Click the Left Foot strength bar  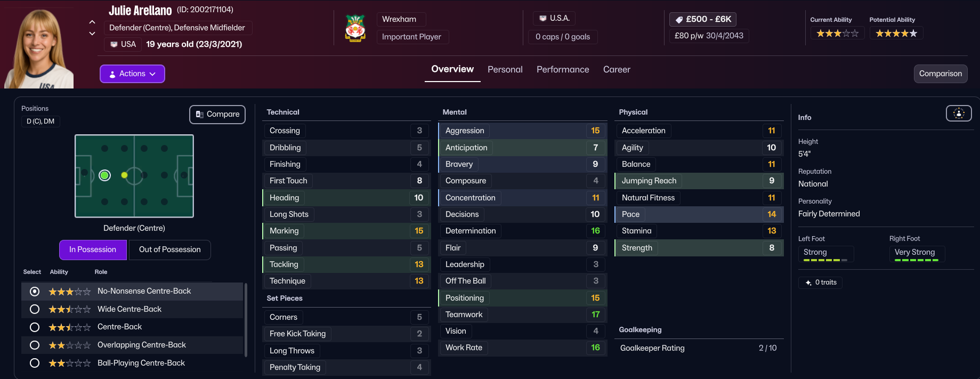[825, 260]
